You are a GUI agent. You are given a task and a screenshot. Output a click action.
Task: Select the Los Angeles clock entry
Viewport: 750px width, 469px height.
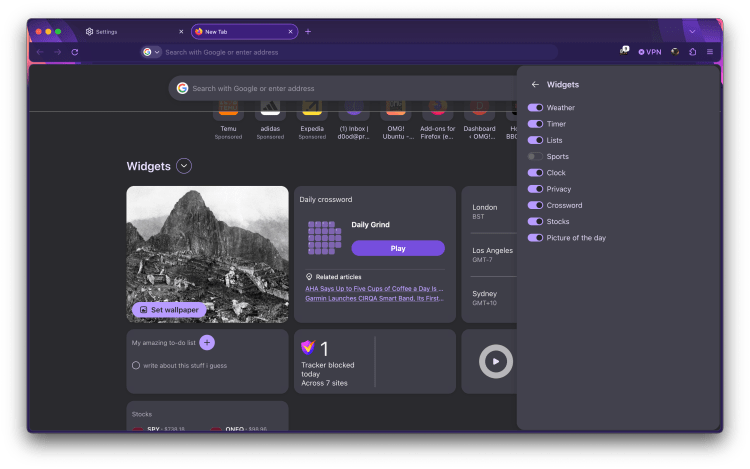click(x=494, y=254)
